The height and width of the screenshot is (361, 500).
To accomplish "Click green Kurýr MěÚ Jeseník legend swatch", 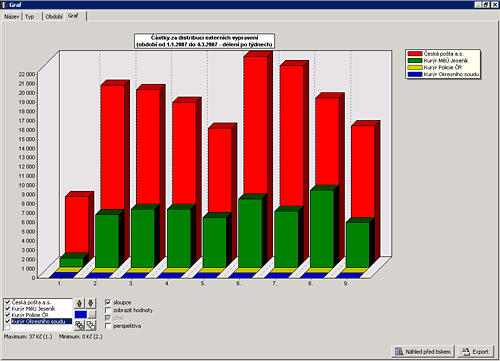I will pyautogui.click(x=415, y=61).
